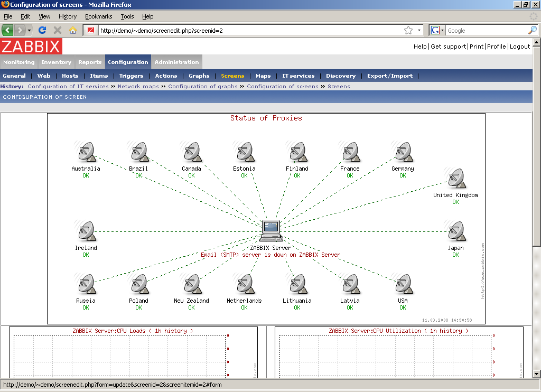541x392 pixels.
Task: Switch to the Inventory tab
Action: 56,62
